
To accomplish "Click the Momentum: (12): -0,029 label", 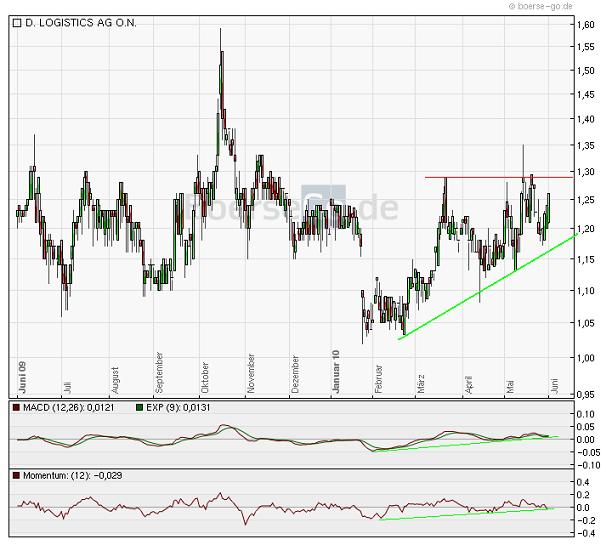I will coord(73,476).
